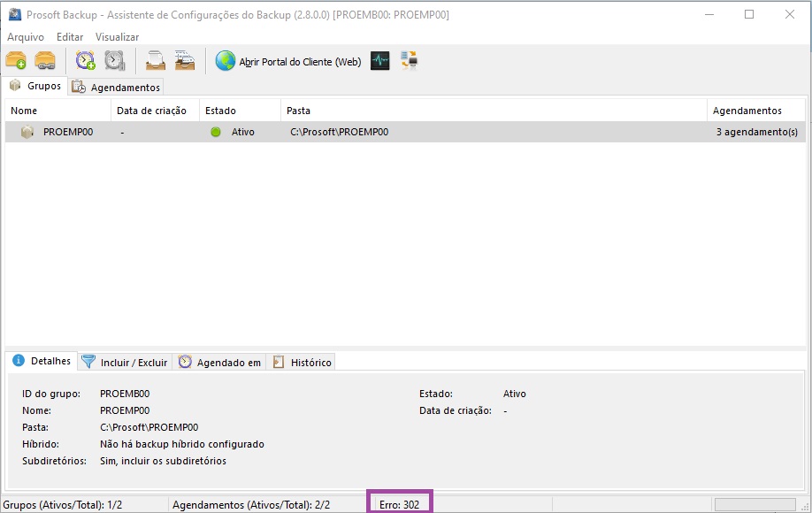Select the PROEMP00 group name in the list

point(68,132)
